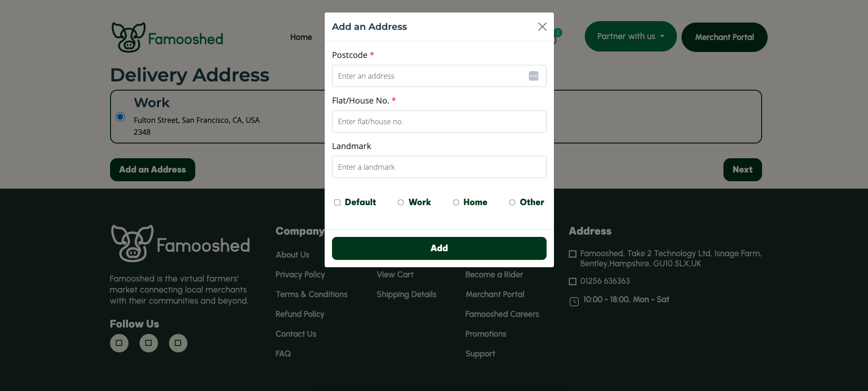Select the Home address type radio
The width and height of the screenshot is (868, 391).
(456, 202)
